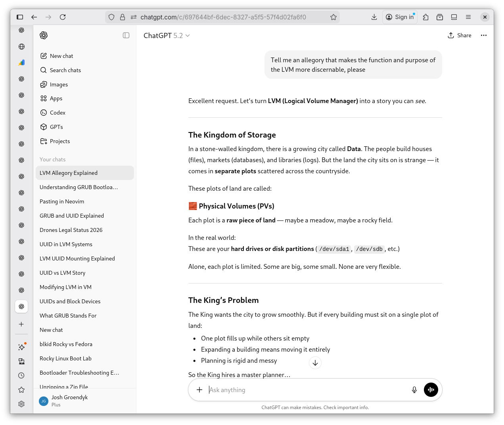Open the Codex menu item
This screenshot has width=504, height=425.
[57, 113]
